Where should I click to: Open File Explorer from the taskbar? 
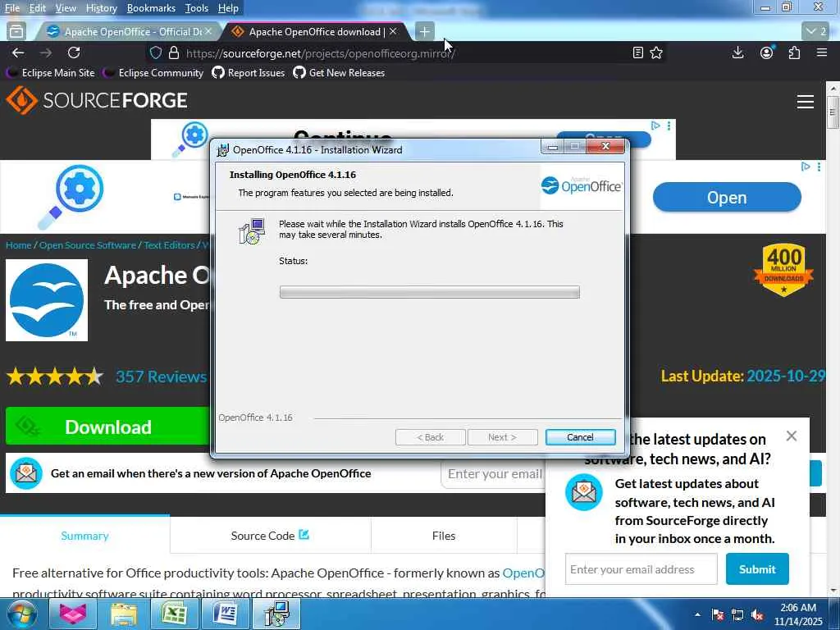click(124, 614)
